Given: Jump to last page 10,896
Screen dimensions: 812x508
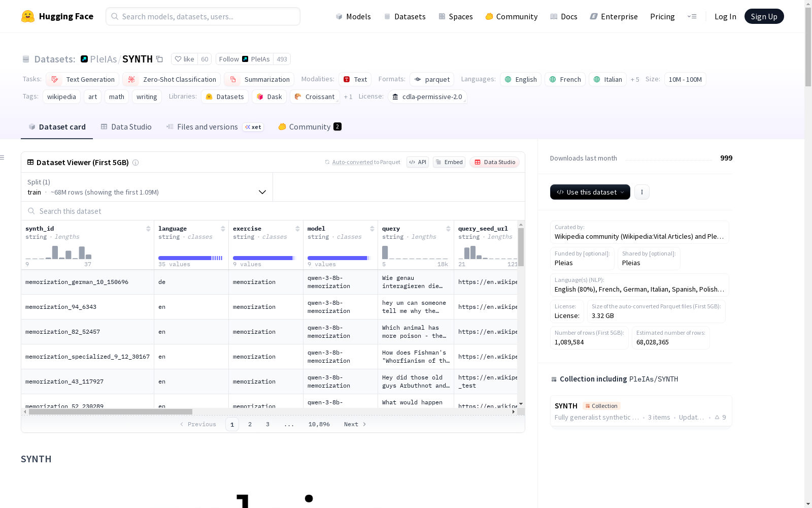Looking at the screenshot, I should pyautogui.click(x=319, y=424).
